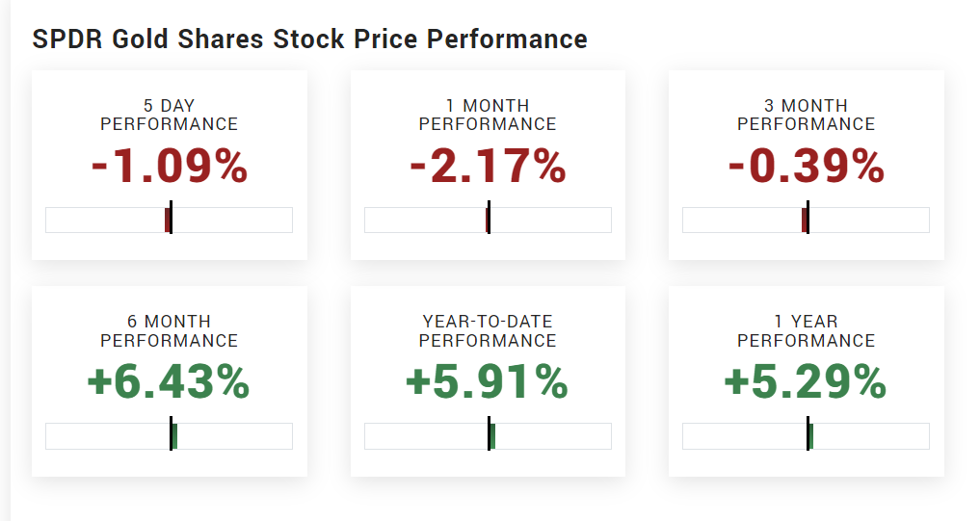Viewport: 980px width, 521px height.
Task: Click the -0.39% three month value
Action: tap(806, 168)
